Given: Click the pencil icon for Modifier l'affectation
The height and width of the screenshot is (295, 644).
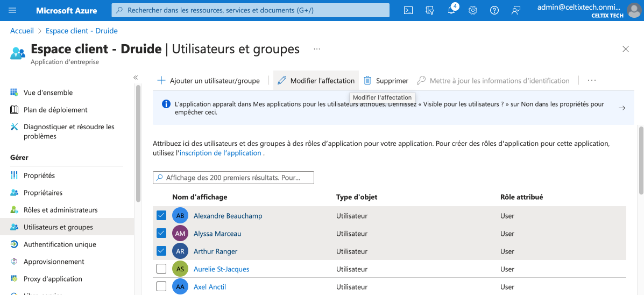Looking at the screenshot, I should click(x=282, y=81).
